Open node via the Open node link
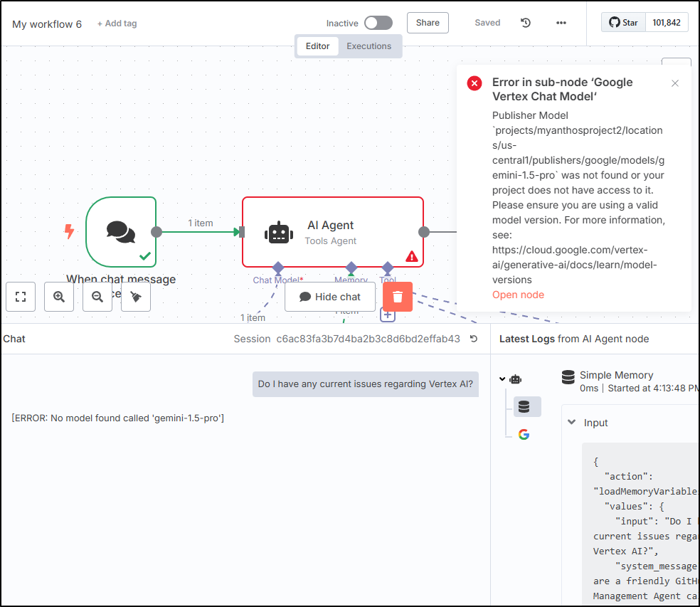This screenshot has height=607, width=700. click(518, 295)
